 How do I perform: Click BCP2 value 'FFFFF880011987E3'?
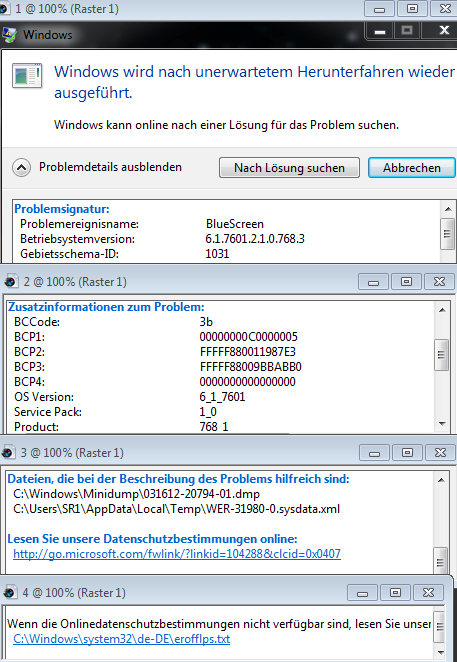point(248,352)
